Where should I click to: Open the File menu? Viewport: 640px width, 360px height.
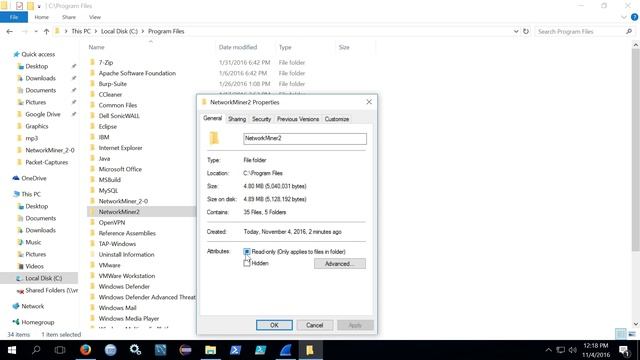point(14,17)
